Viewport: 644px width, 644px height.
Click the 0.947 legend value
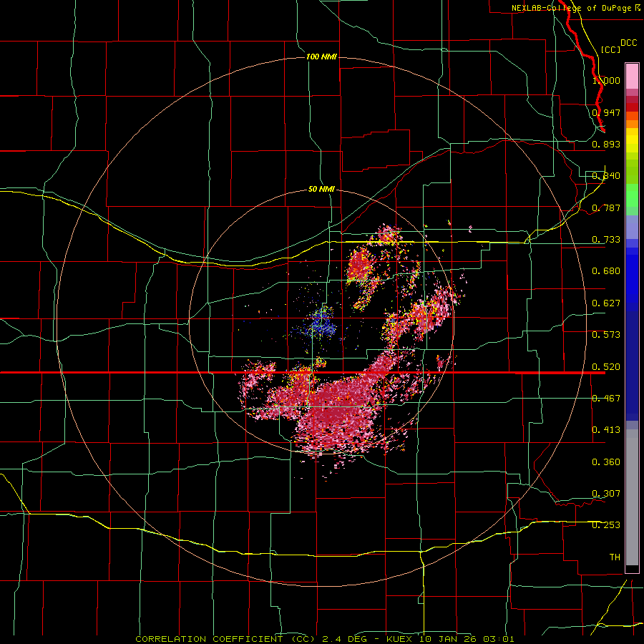606,112
